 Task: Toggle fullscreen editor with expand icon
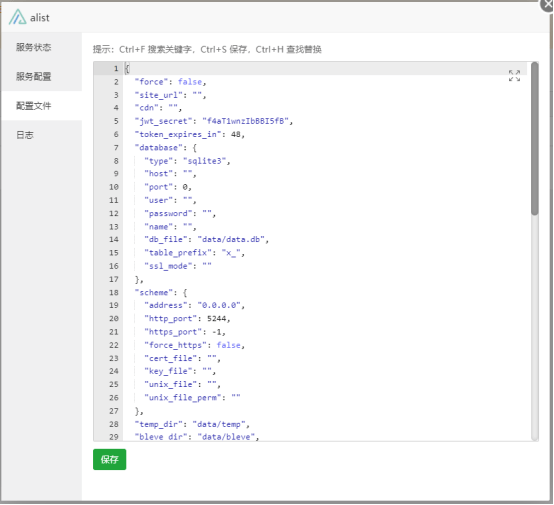point(514,75)
